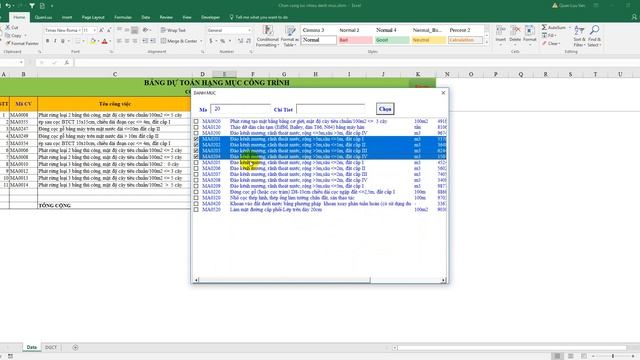Click the Chọn button in dialog

click(x=385, y=109)
